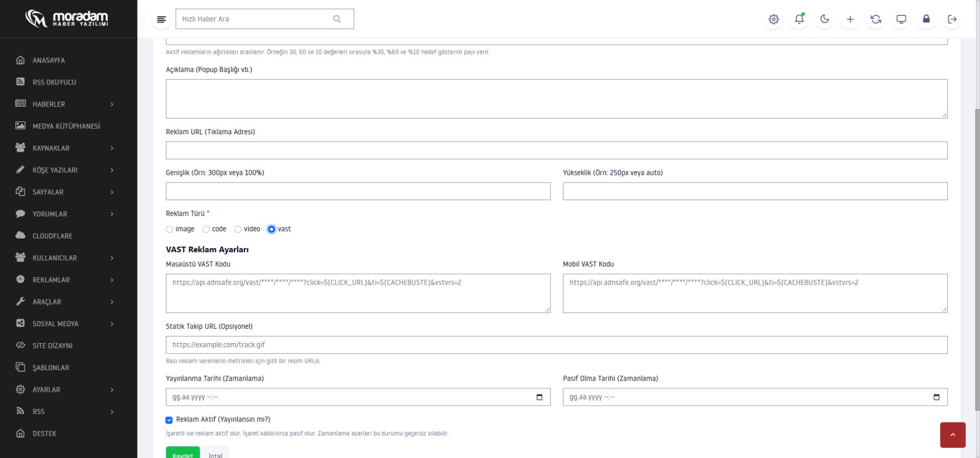Image resolution: width=980 pixels, height=458 pixels.
Task: Click the monitor view-site icon
Action: click(901, 19)
